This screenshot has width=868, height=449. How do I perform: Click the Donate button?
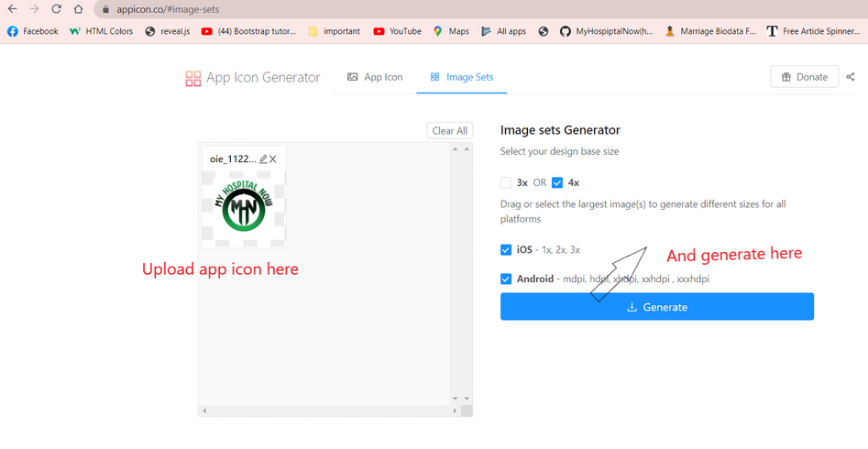(803, 77)
